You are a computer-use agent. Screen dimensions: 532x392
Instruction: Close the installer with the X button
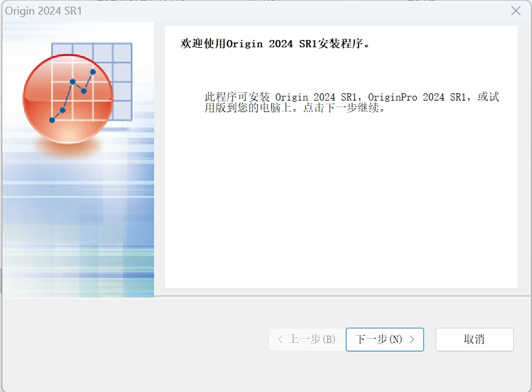pyautogui.click(x=516, y=10)
